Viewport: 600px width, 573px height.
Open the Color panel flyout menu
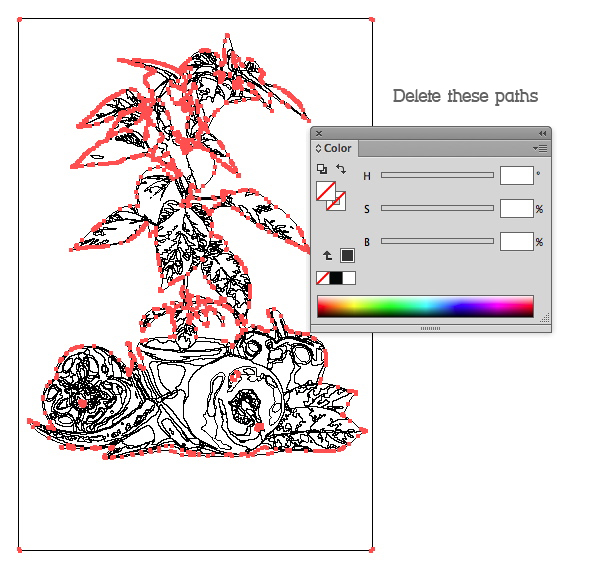(x=540, y=149)
